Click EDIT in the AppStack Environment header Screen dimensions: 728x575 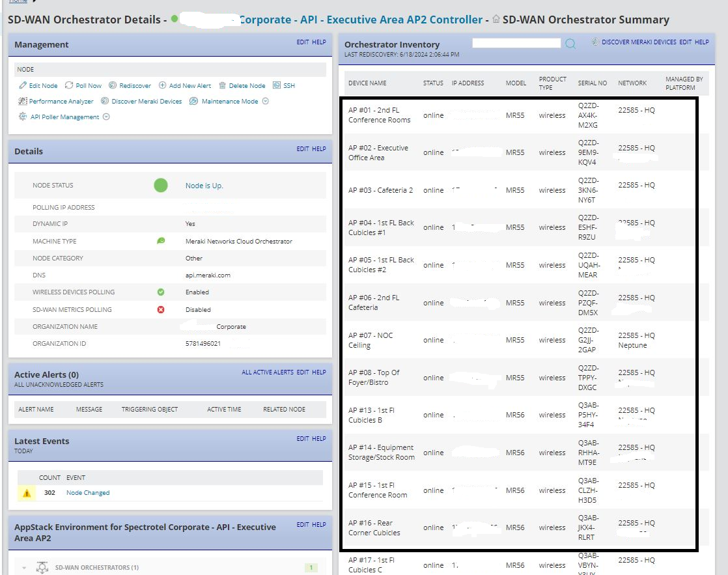click(303, 524)
